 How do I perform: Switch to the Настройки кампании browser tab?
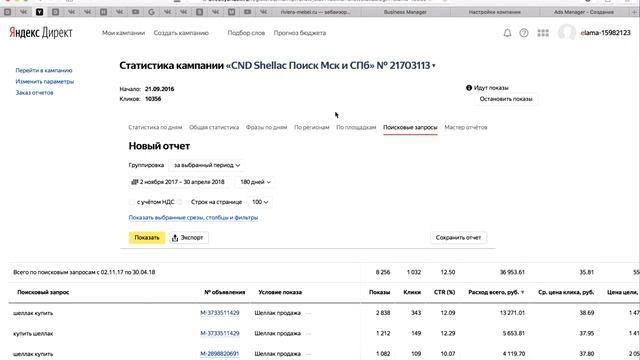click(494, 12)
